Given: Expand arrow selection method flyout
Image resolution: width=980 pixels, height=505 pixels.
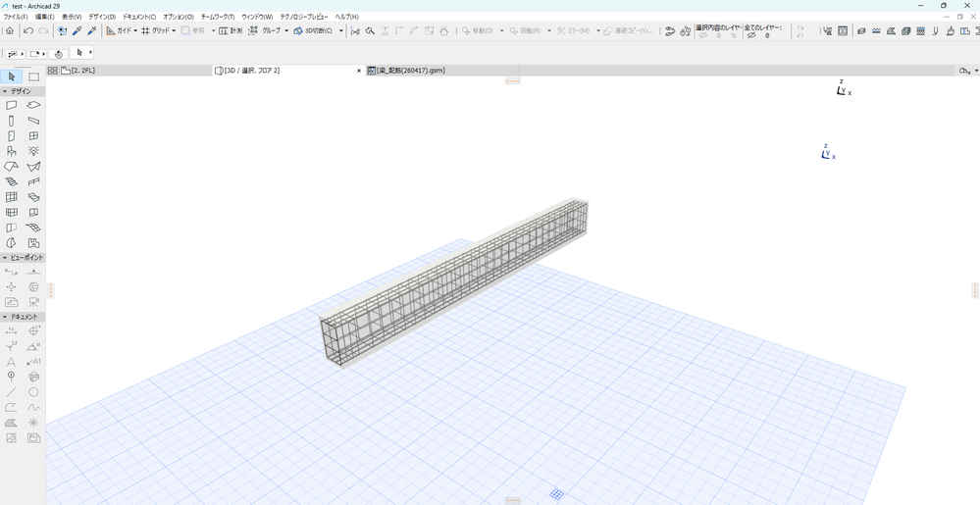Looking at the screenshot, I should [90, 53].
